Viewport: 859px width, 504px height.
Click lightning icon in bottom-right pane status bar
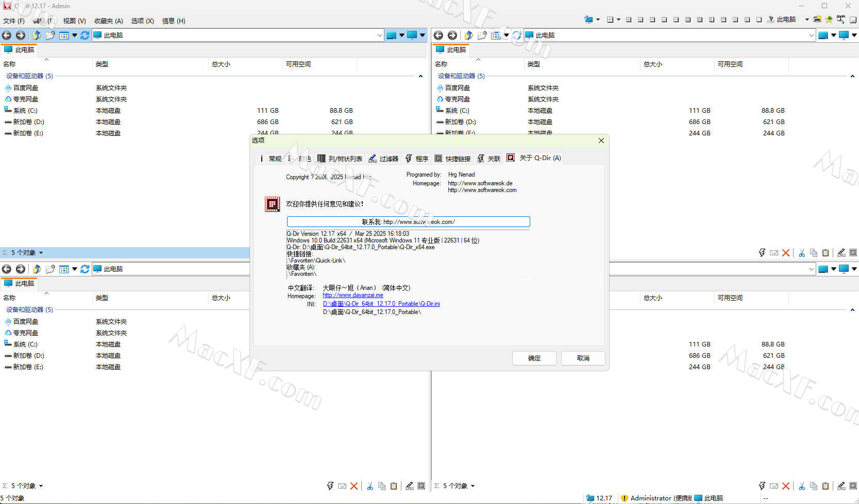tap(762, 486)
